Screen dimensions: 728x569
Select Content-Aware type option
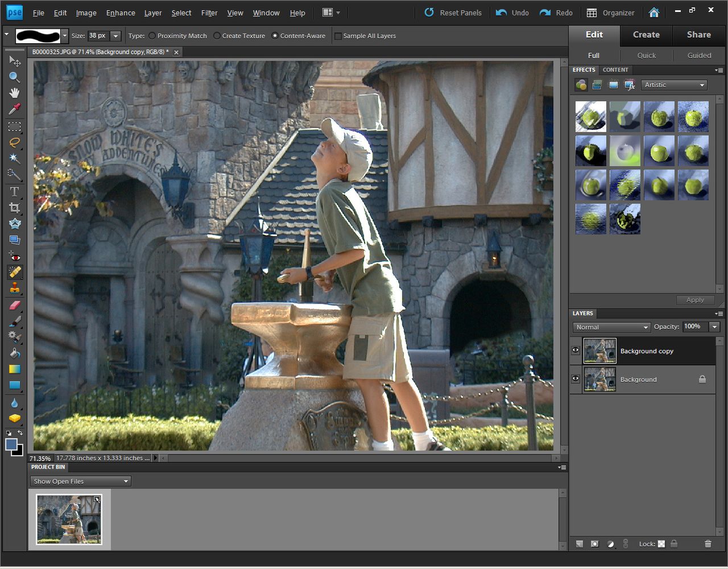tap(298, 35)
